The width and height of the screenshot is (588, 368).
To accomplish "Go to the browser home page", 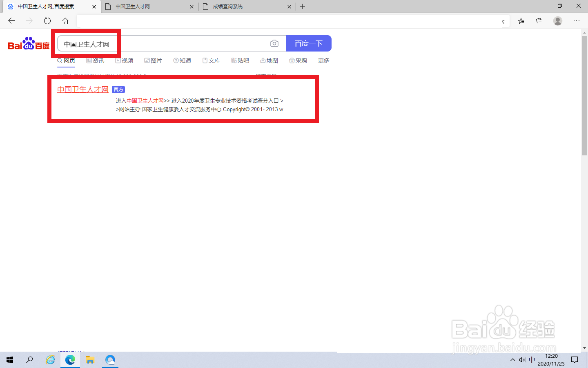I will [x=65, y=21].
